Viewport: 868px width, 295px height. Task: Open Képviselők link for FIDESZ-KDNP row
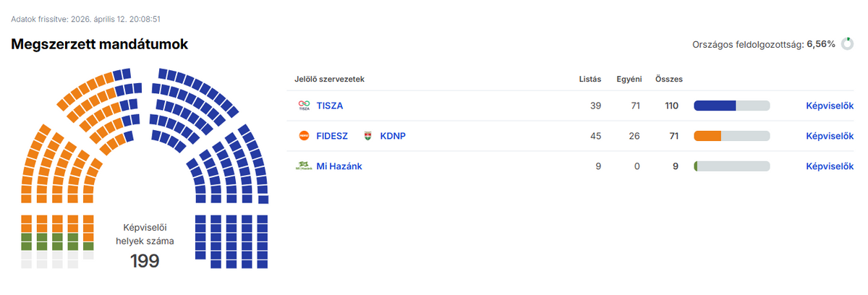pyautogui.click(x=830, y=136)
